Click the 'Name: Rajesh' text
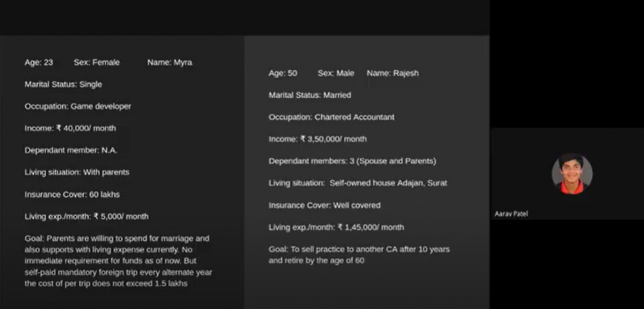The width and height of the screenshot is (644, 309). 392,73
